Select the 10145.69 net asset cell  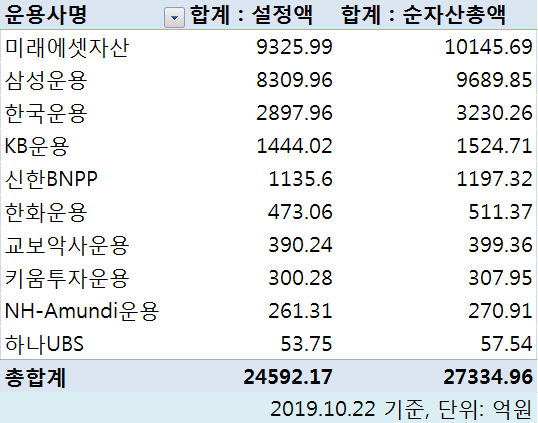click(x=489, y=47)
